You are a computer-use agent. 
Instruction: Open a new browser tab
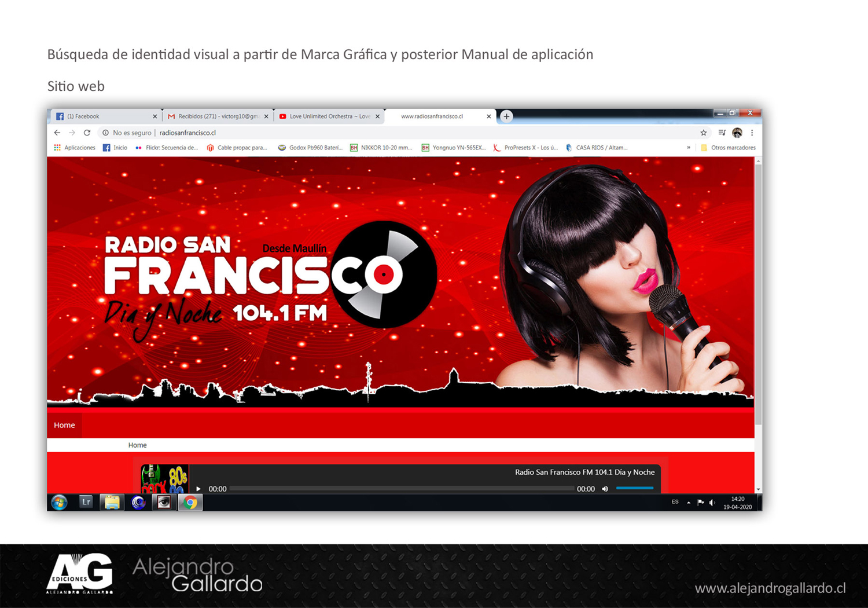(x=506, y=116)
